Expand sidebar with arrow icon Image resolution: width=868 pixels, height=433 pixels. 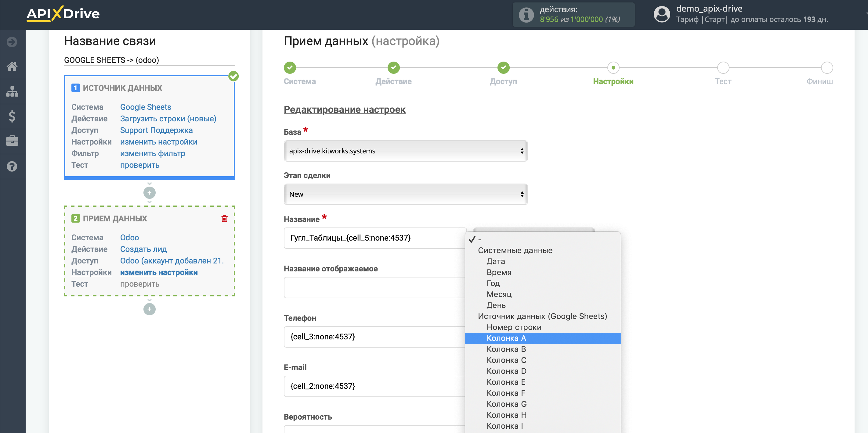(12, 42)
